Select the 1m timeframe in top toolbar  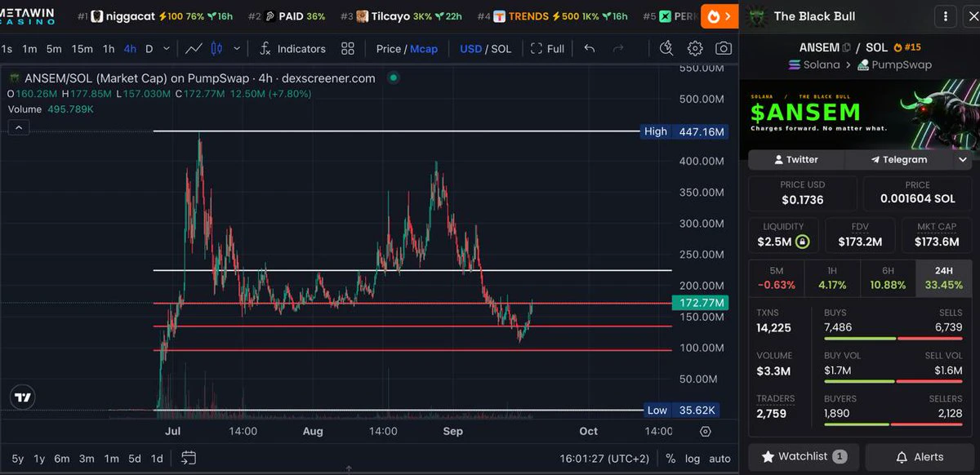(29, 49)
